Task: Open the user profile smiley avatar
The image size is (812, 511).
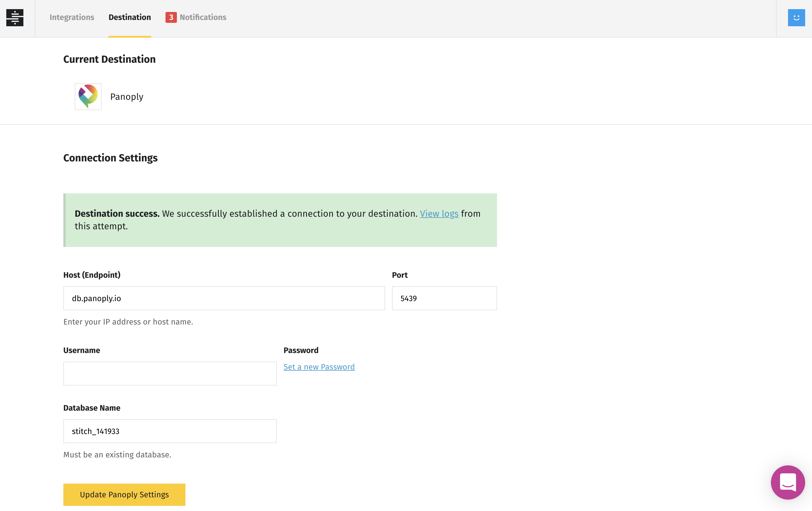Action: coord(796,17)
